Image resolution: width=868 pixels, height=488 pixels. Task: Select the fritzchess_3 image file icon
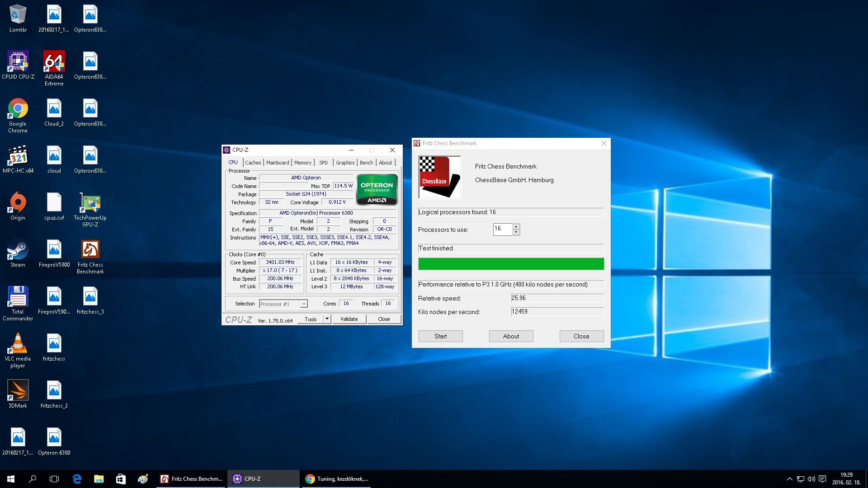90,300
